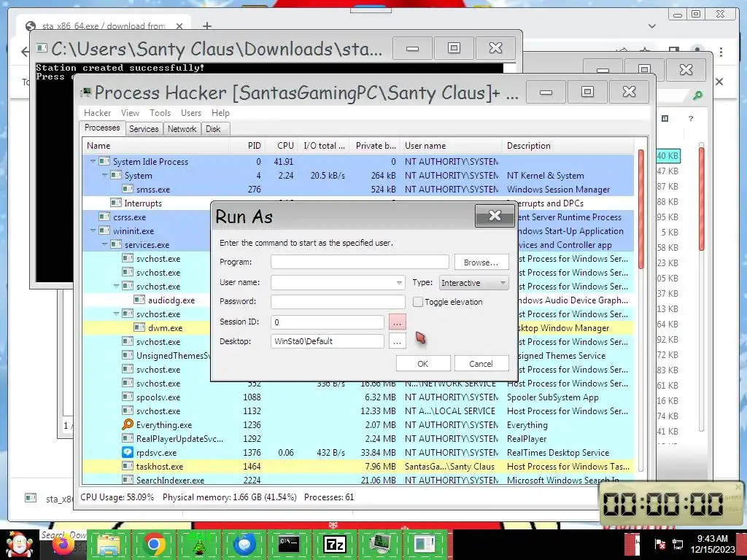Click the taskhost.exe process icon

[128, 466]
